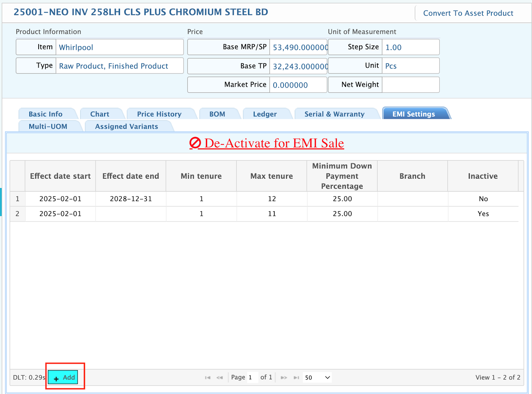Viewport: 532px width, 394px height.
Task: Open Convert To Asset Product
Action: click(468, 13)
